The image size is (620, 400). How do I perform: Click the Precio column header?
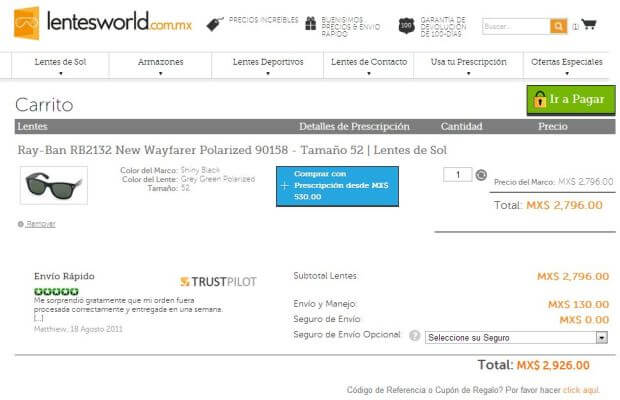(x=553, y=126)
